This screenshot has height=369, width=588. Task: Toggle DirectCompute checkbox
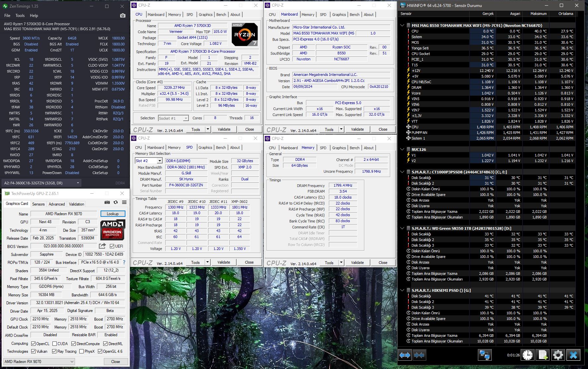click(74, 343)
